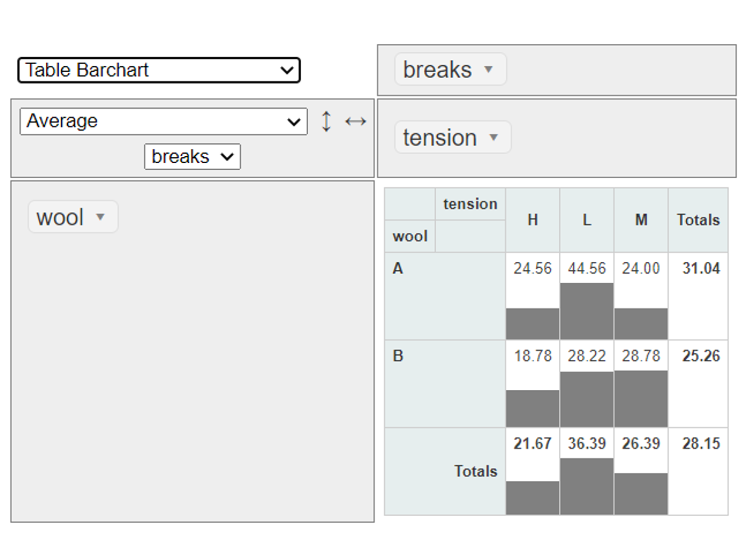The image size is (747, 560).
Task: Toggle column sort order horizontal arrow
Action: click(x=356, y=121)
